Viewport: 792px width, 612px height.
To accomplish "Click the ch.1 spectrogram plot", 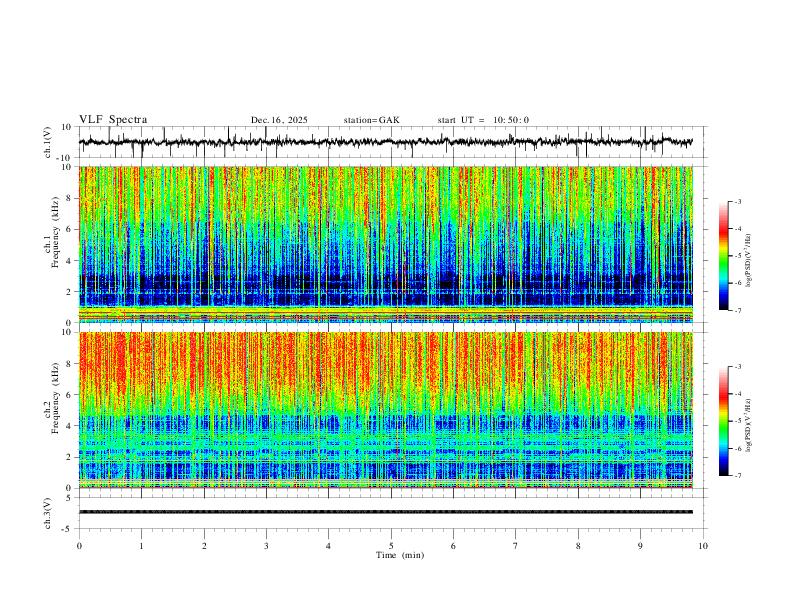I will pos(386,244).
